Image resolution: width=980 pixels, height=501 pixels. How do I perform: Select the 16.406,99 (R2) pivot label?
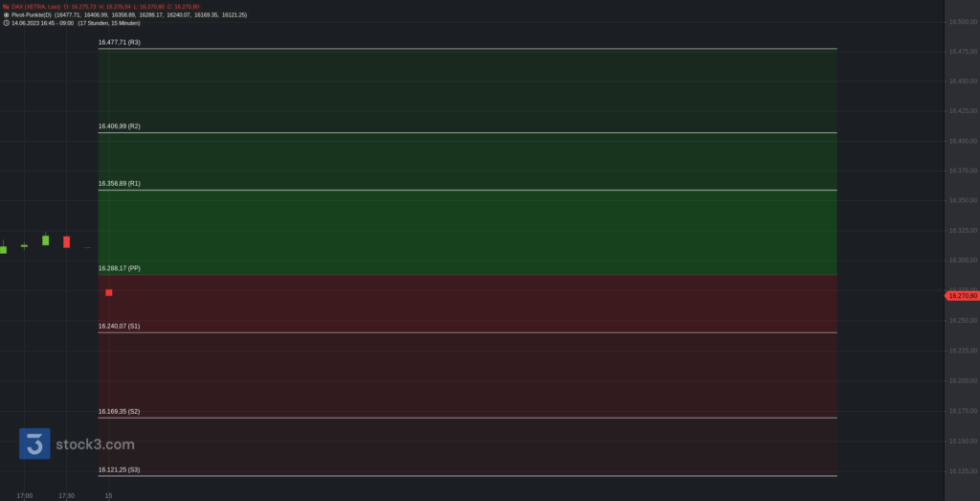[x=120, y=126]
